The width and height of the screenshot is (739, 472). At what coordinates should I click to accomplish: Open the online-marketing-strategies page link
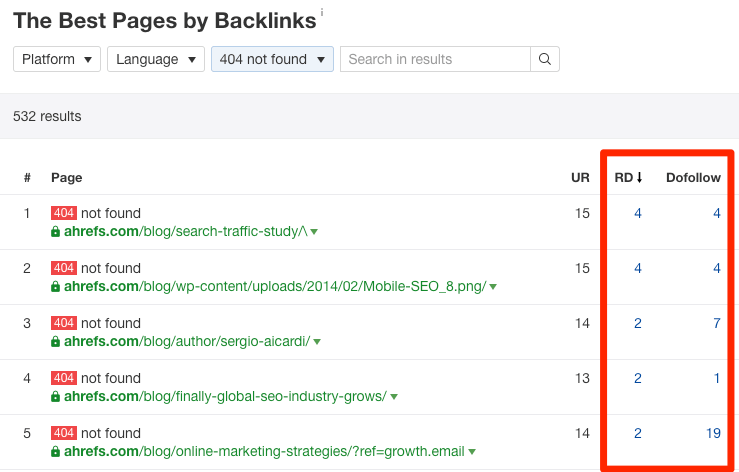coord(264,452)
